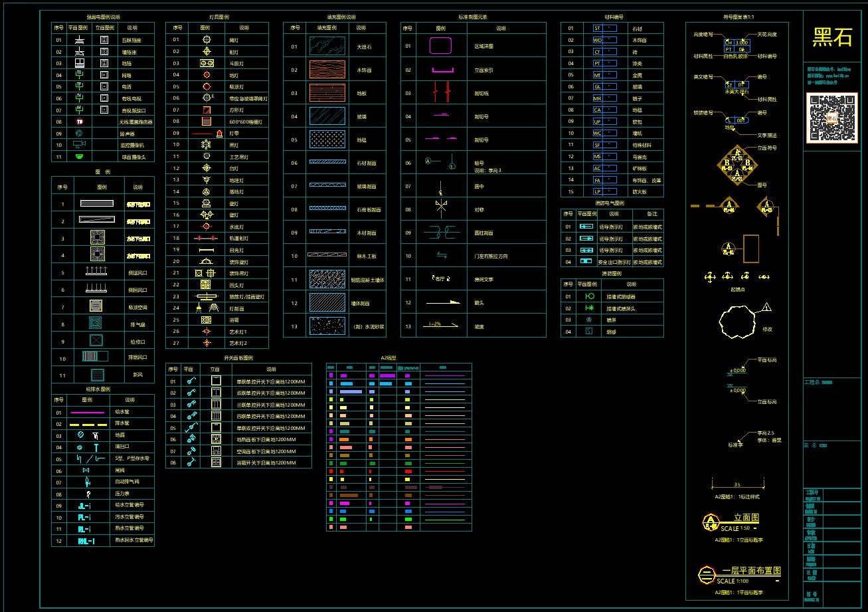Screen dimensions: 868x612
Task: Pick the speaker symbol in row 09
Action: pos(79,133)
